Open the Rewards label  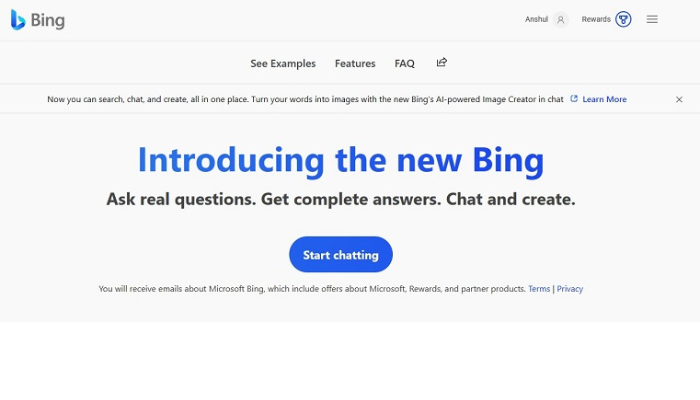coord(596,19)
